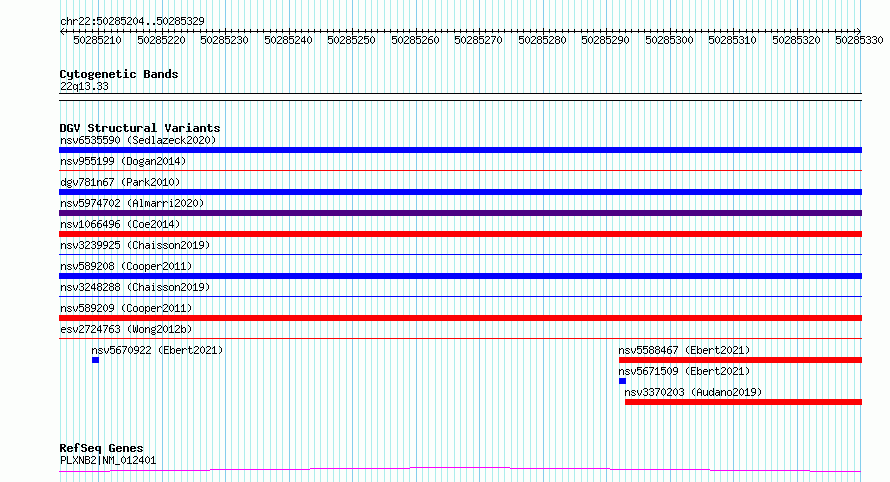This screenshot has width=890, height=482.
Task: Open the DGV Structural Variants track heading
Action: click(140, 128)
